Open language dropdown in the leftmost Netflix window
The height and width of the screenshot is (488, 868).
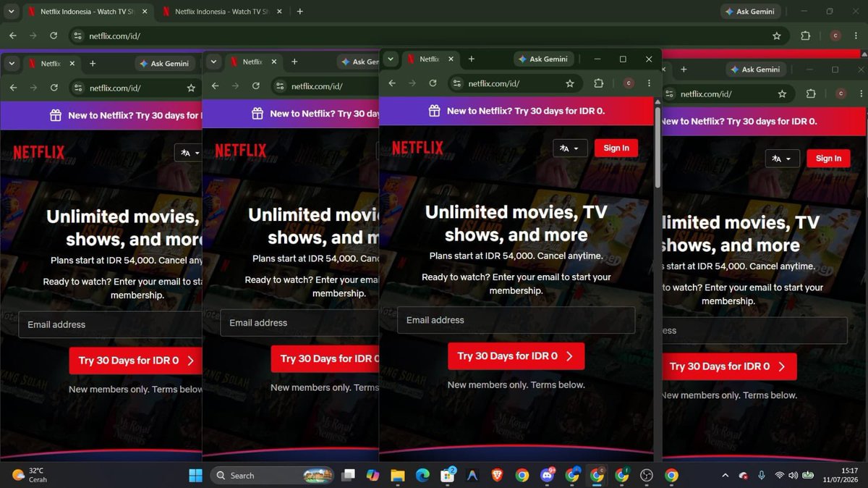pos(190,153)
